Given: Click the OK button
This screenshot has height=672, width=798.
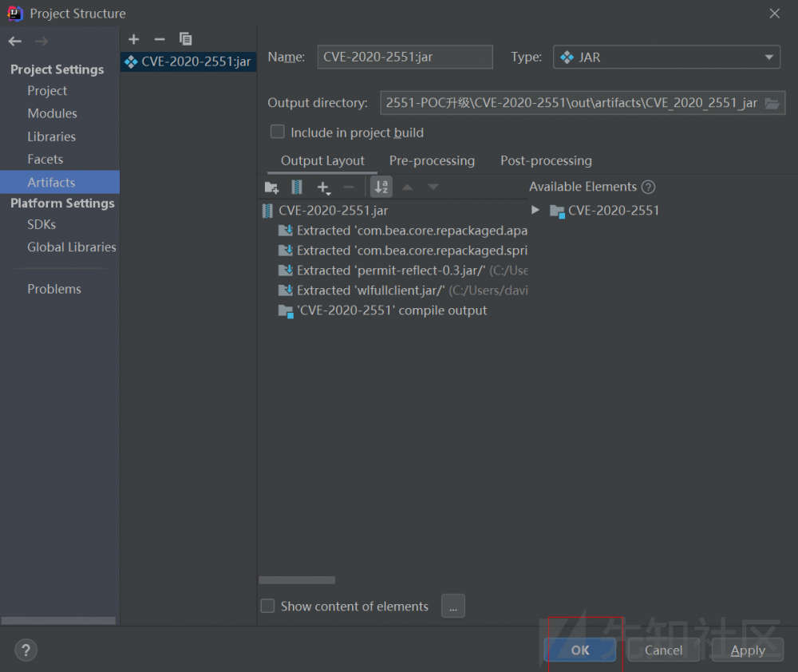Looking at the screenshot, I should [580, 650].
